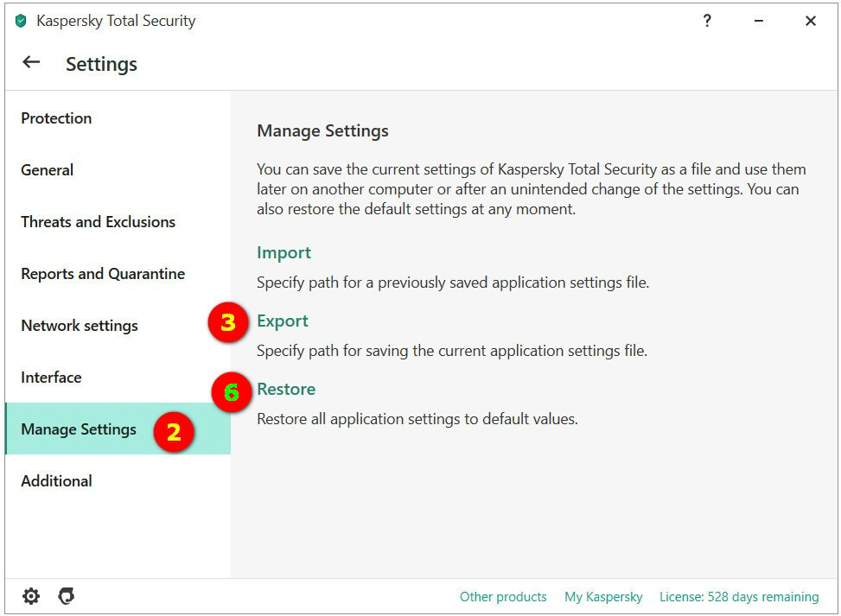Close the Kaspersky Total Security window
841x616 pixels.
click(811, 21)
